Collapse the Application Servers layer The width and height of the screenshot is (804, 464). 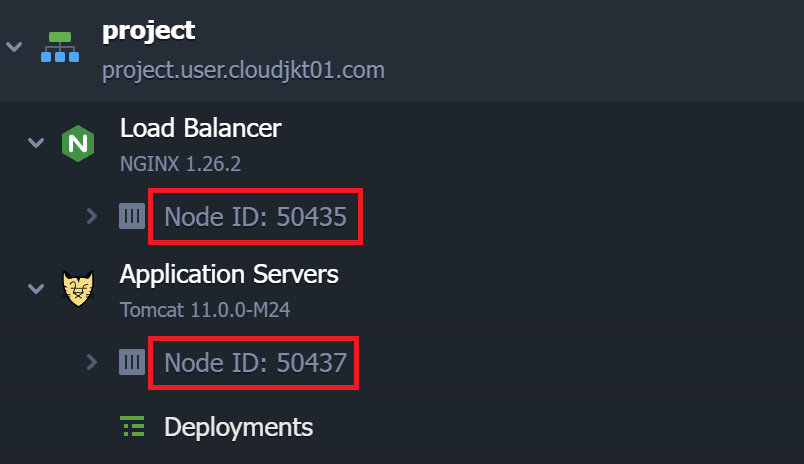pos(36,288)
